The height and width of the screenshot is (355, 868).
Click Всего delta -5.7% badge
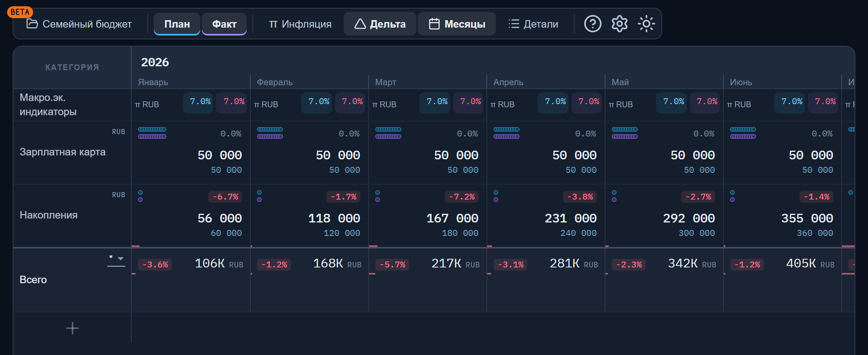click(392, 265)
